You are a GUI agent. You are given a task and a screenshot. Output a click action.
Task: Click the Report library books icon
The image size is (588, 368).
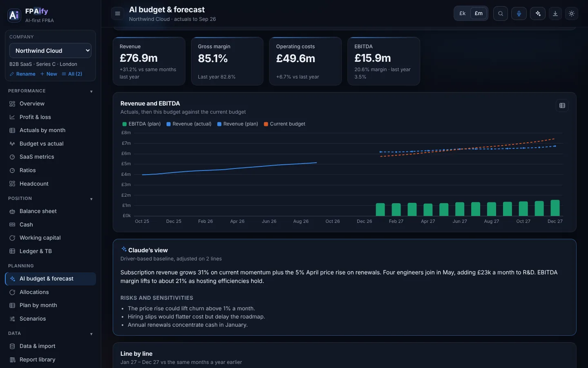point(12,360)
